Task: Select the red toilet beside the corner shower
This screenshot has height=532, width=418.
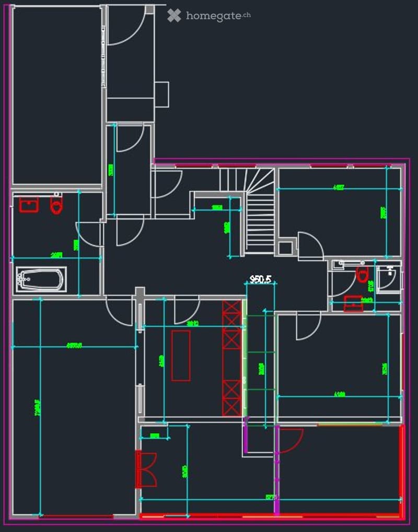Action: (362, 274)
